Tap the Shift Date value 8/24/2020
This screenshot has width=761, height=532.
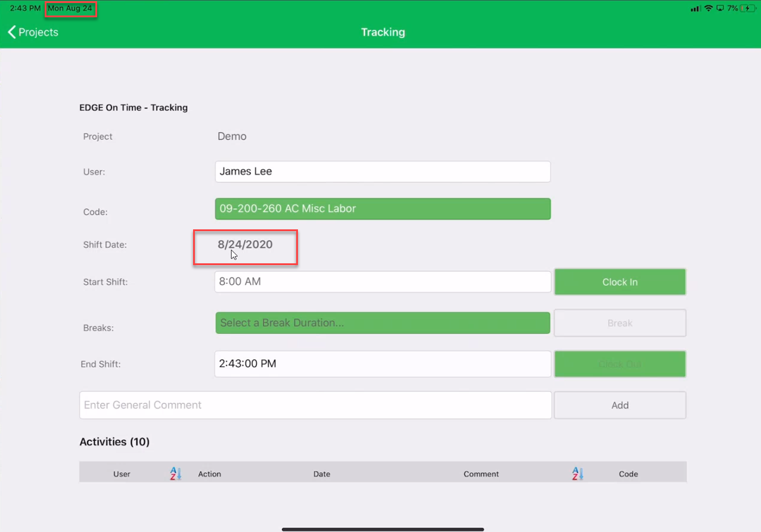click(x=245, y=244)
